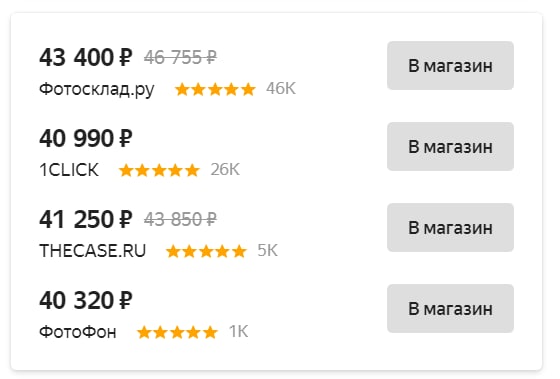Screen dimensions: 560x379
Task: Click the 41 250 ₽ discounted price
Action: 86,220
